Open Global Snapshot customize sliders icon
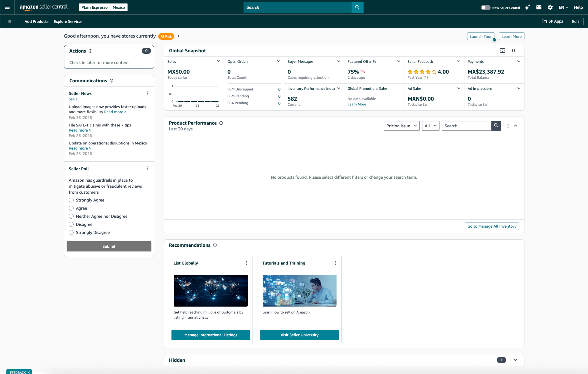 click(514, 51)
